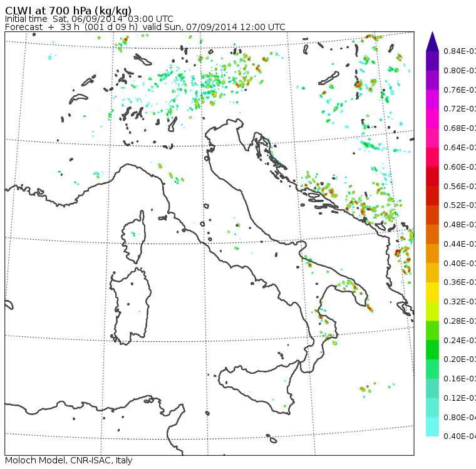Click inside the Sicily island outline
This screenshot has width=476, height=469.
(x=258, y=387)
